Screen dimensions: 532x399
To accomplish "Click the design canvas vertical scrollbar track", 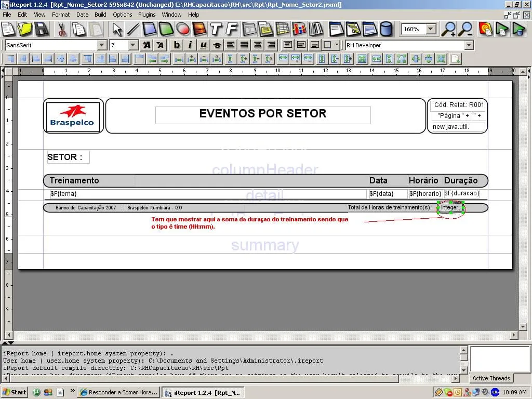I will pos(523,198).
